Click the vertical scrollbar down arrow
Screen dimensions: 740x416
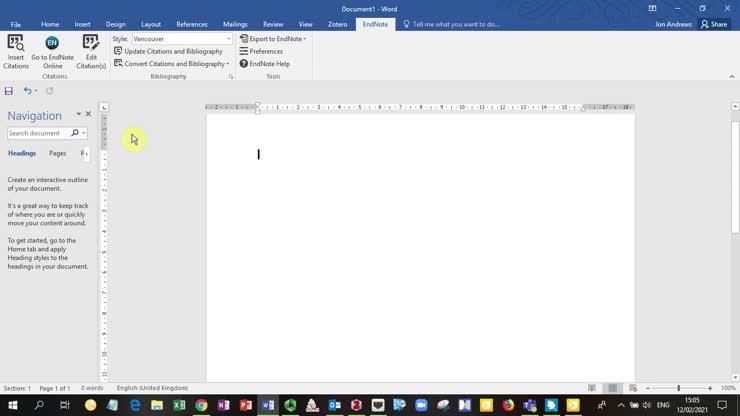click(x=735, y=377)
